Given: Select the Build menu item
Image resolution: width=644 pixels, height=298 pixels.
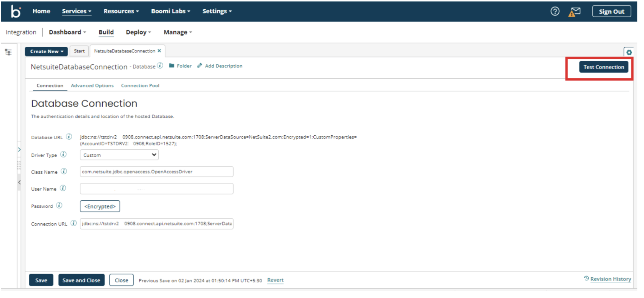Looking at the screenshot, I should 106,32.
